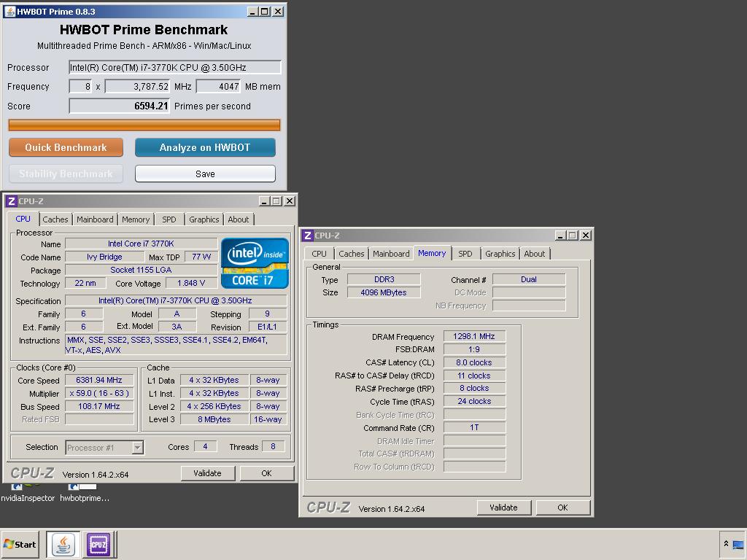Screen dimensions: 747x560
Task: Click the DRAM Frequency value 1298.1 MHz
Action: tap(474, 336)
